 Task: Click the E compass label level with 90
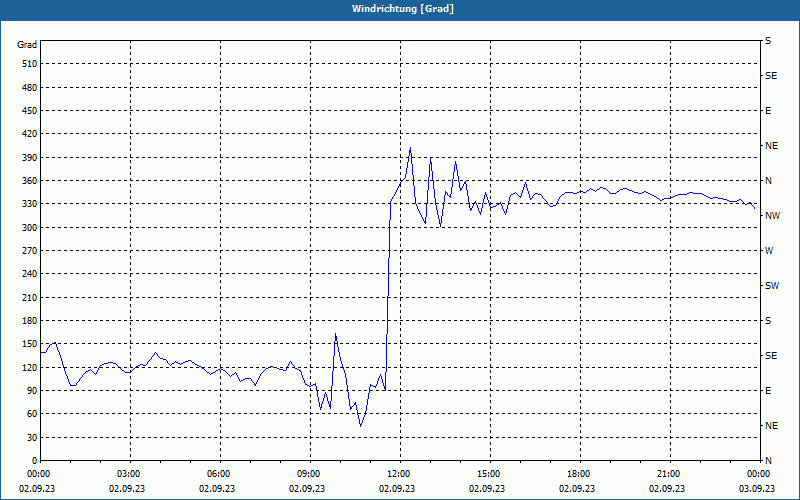coord(768,391)
